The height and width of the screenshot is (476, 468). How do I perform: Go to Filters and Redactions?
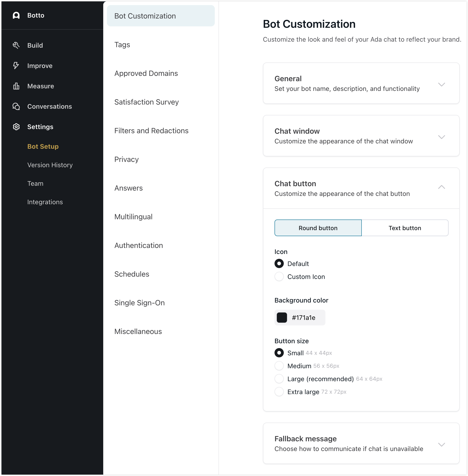[x=151, y=131]
